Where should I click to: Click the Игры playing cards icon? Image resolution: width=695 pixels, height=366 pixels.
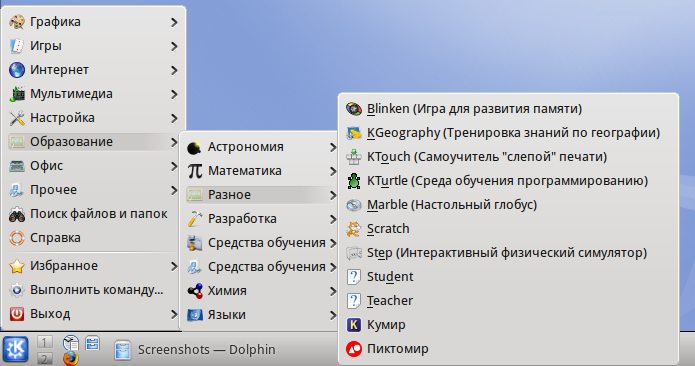pos(17,46)
